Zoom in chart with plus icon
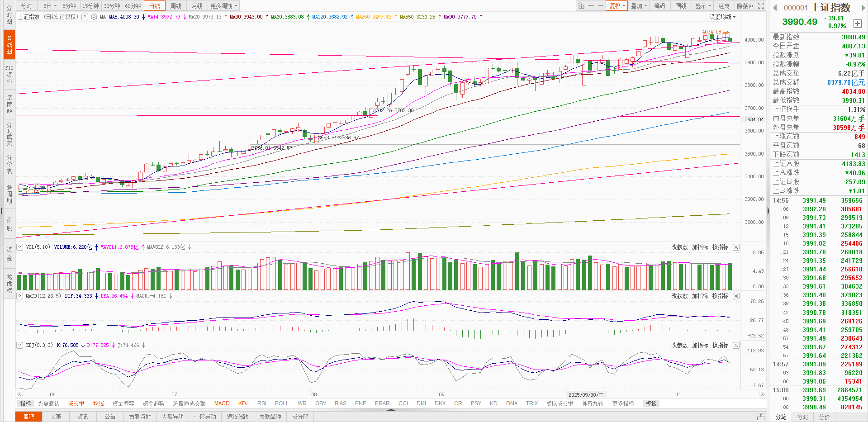868x422 pixels. (591, 6)
